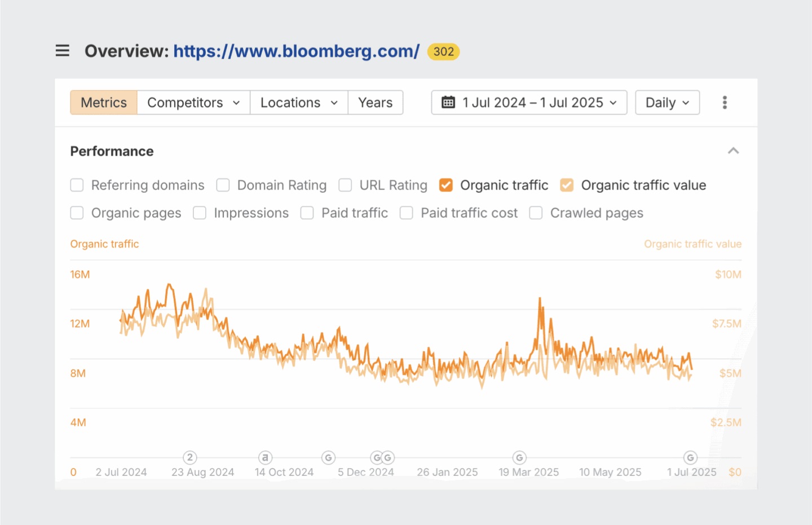Open the Competitors dropdown
812x525 pixels.
click(193, 103)
